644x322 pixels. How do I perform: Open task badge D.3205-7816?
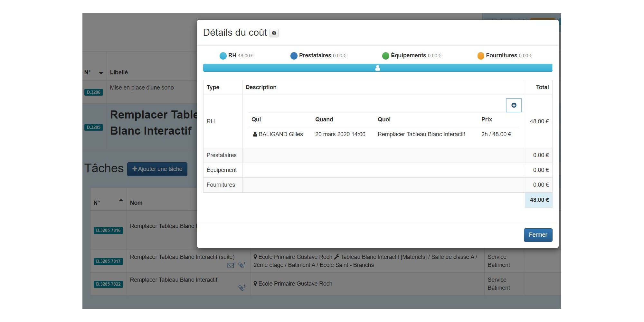tap(108, 230)
